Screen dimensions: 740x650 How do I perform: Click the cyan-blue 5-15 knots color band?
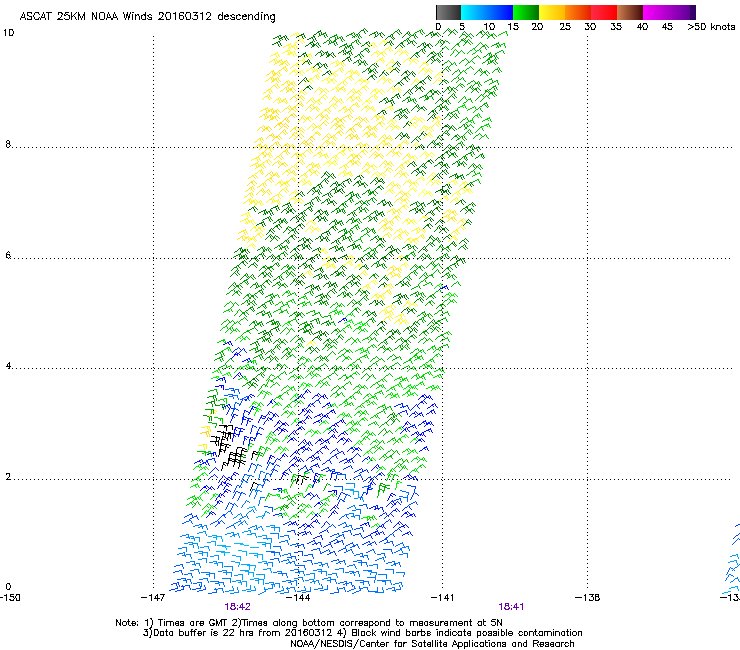point(487,12)
